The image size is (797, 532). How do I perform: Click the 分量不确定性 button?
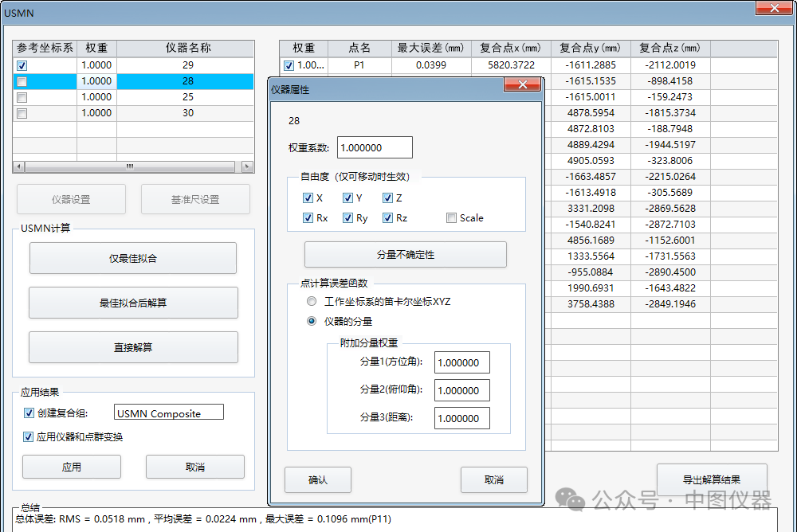coord(405,255)
